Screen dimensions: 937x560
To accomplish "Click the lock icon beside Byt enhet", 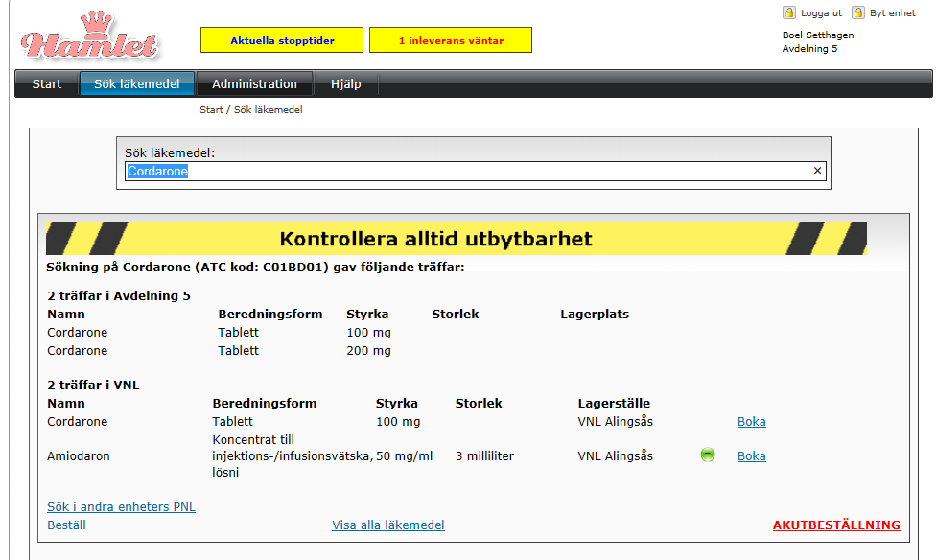I will (858, 12).
